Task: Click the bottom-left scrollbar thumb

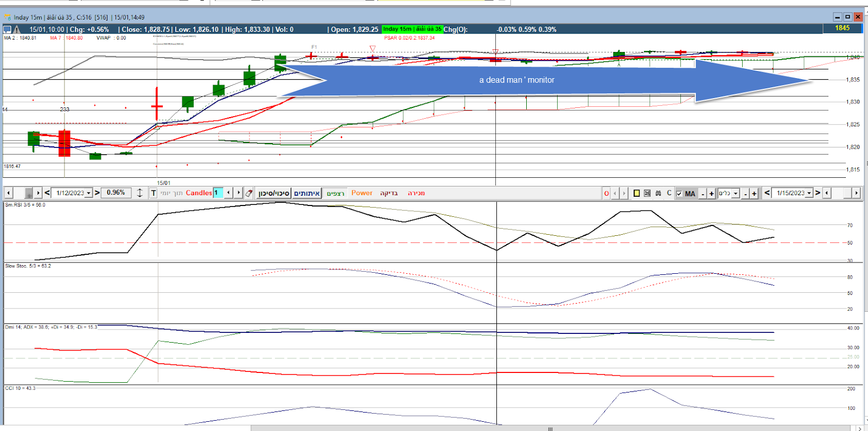Action: (x=29, y=193)
